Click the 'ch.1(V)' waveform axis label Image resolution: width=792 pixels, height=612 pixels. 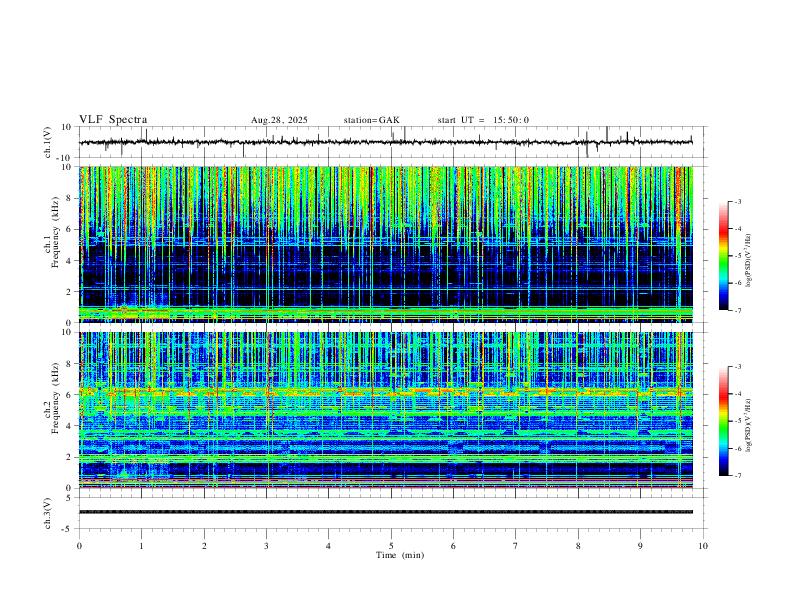48,142
